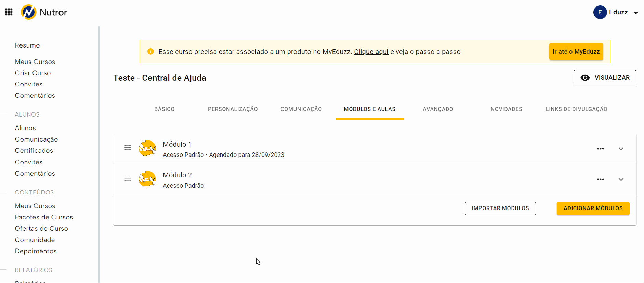Click the Módulo 2 title text
644x283 pixels.
click(x=177, y=175)
